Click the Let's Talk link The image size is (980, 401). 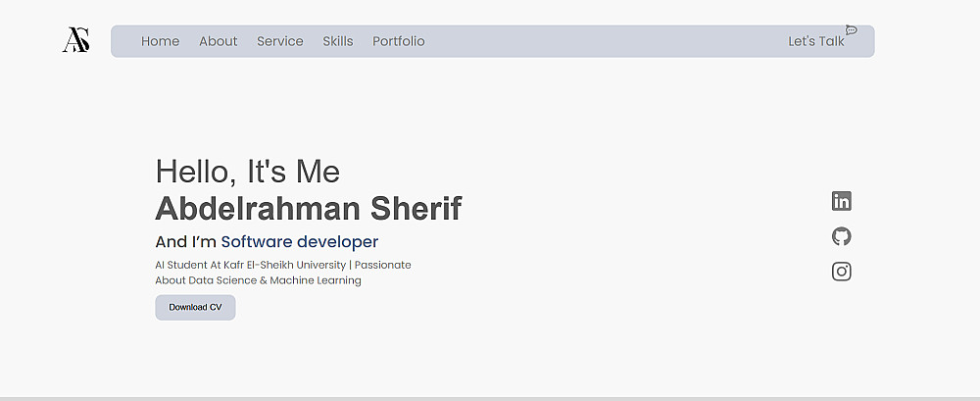pos(815,41)
